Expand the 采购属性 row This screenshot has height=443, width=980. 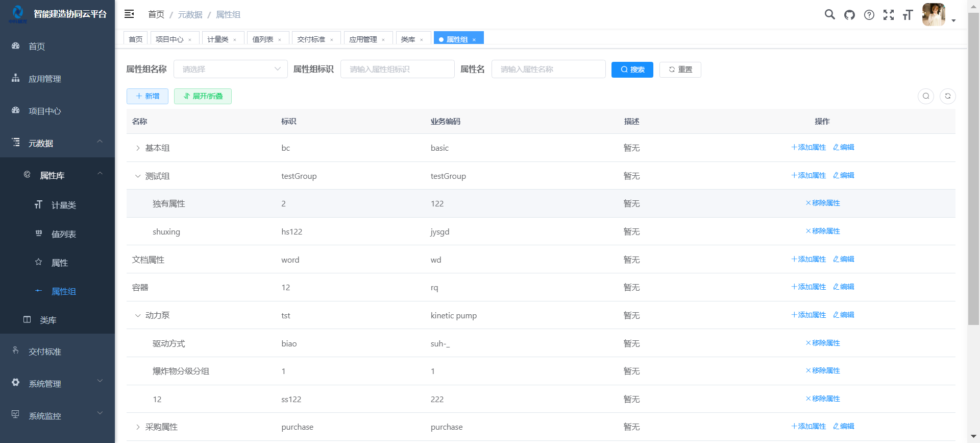(x=138, y=427)
